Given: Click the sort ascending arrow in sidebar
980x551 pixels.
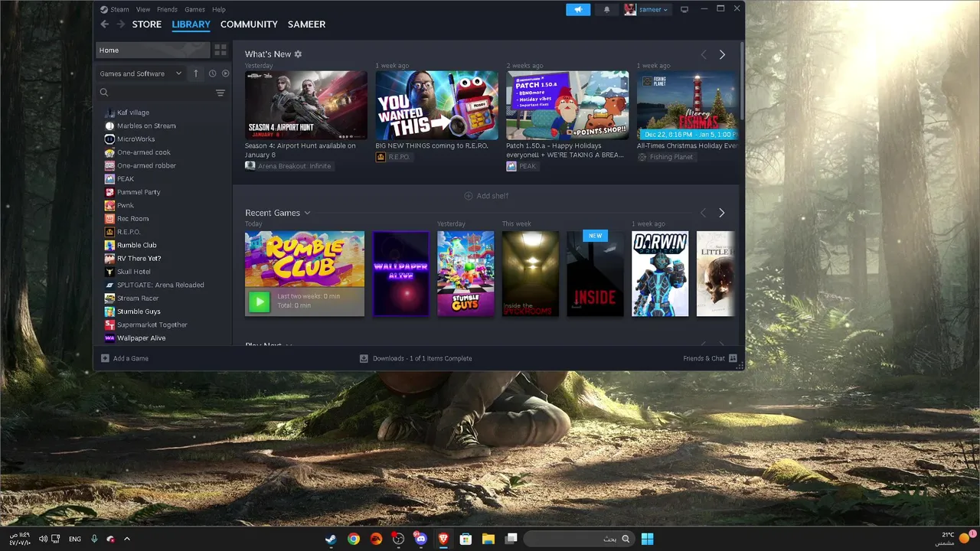Looking at the screenshot, I should [195, 73].
